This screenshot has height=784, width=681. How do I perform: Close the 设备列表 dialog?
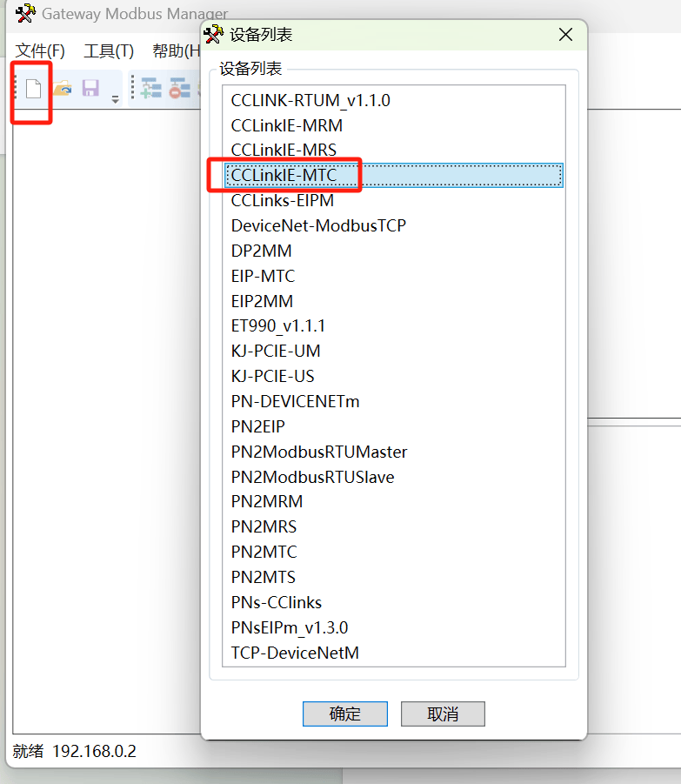point(565,35)
